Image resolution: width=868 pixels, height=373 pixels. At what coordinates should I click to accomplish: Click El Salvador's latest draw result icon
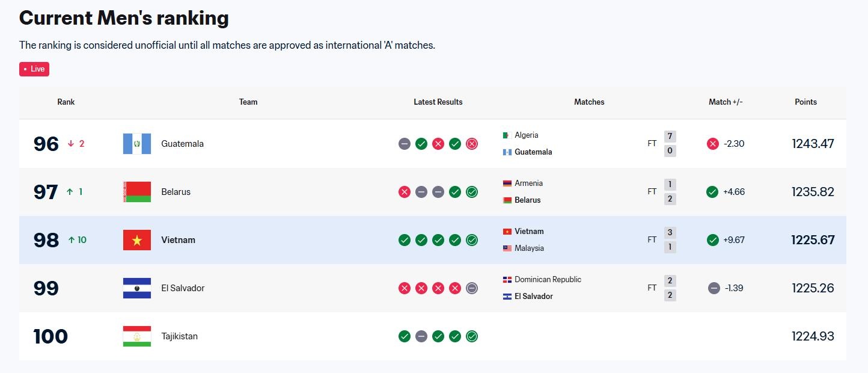point(472,288)
